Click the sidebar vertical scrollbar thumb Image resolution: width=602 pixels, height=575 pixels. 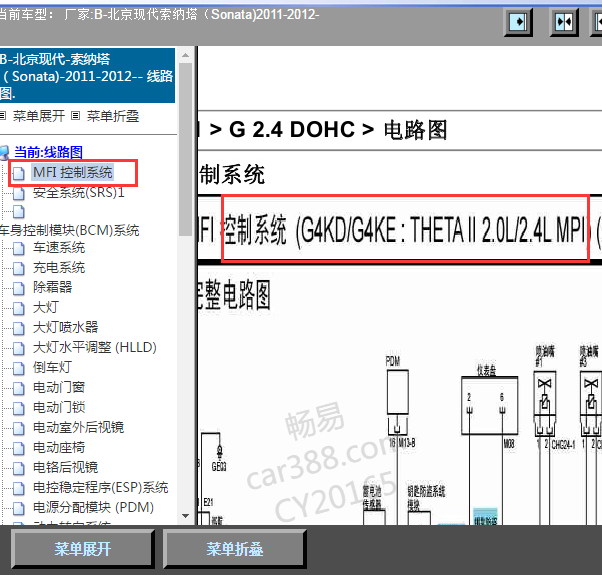[185, 149]
